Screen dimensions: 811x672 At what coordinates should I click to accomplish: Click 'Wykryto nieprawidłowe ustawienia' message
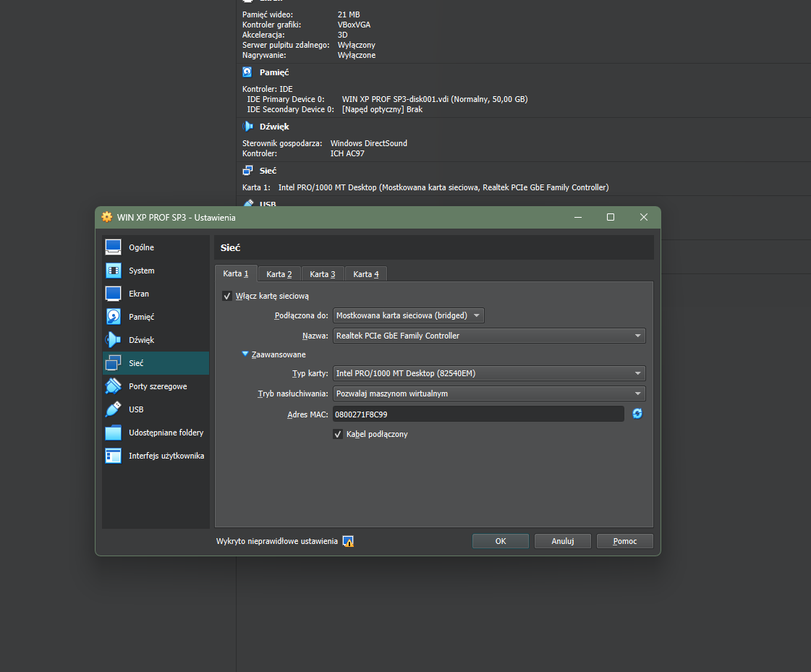[x=276, y=541]
